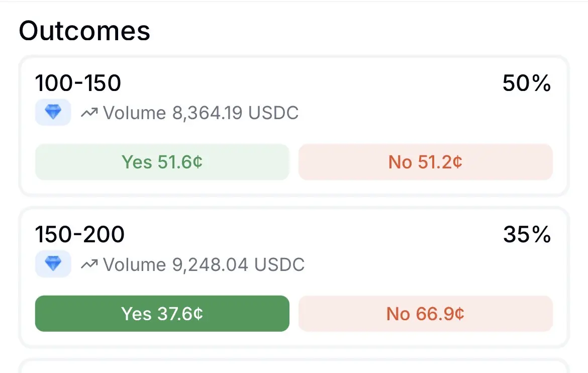588x373 pixels.
Task: Buy Yes at 51.6¢
Action: coord(162,162)
